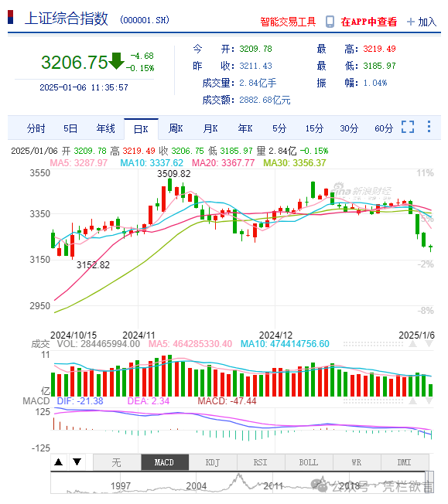Collapse the volume panel with the down triangle
Viewport: 448px width, 504px height.
pyautogui.click(x=429, y=344)
